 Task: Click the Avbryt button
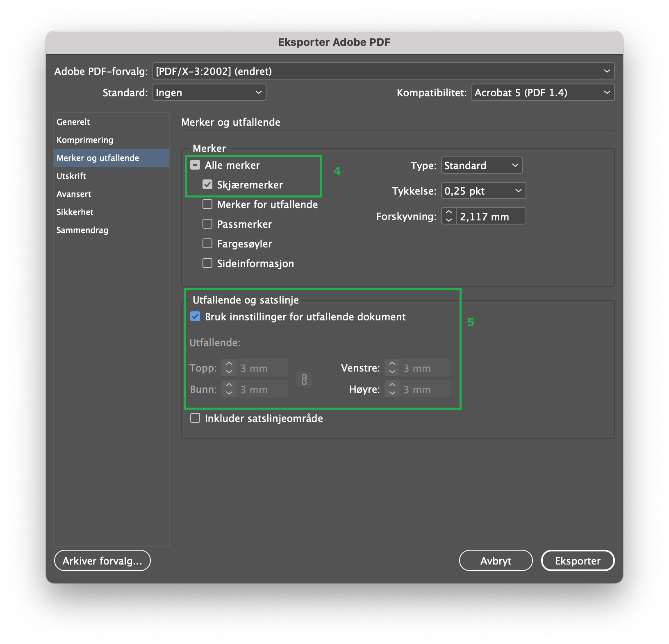[x=496, y=560]
